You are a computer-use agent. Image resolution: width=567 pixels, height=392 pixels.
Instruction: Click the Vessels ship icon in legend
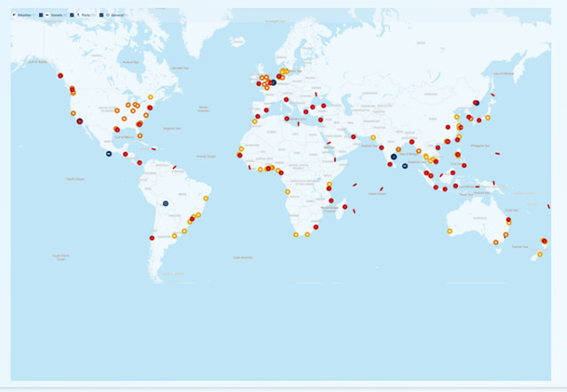coord(48,15)
